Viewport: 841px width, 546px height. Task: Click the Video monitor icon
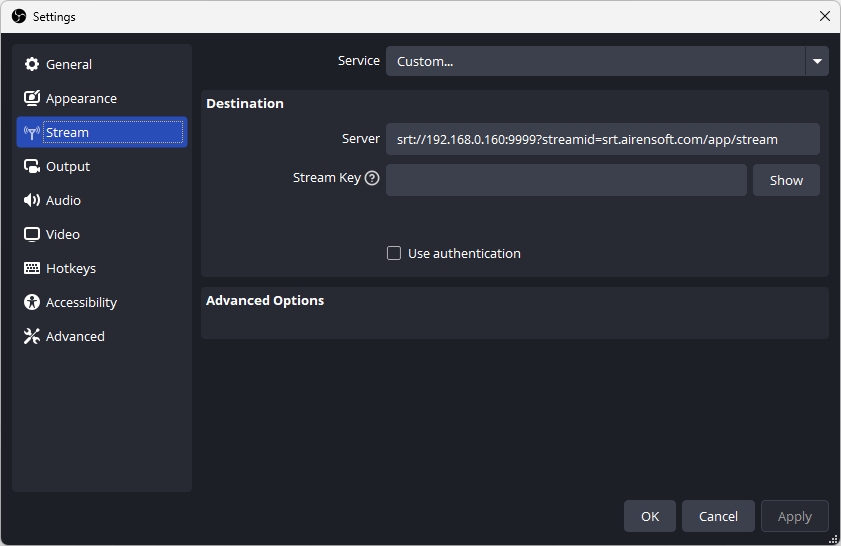(32, 234)
